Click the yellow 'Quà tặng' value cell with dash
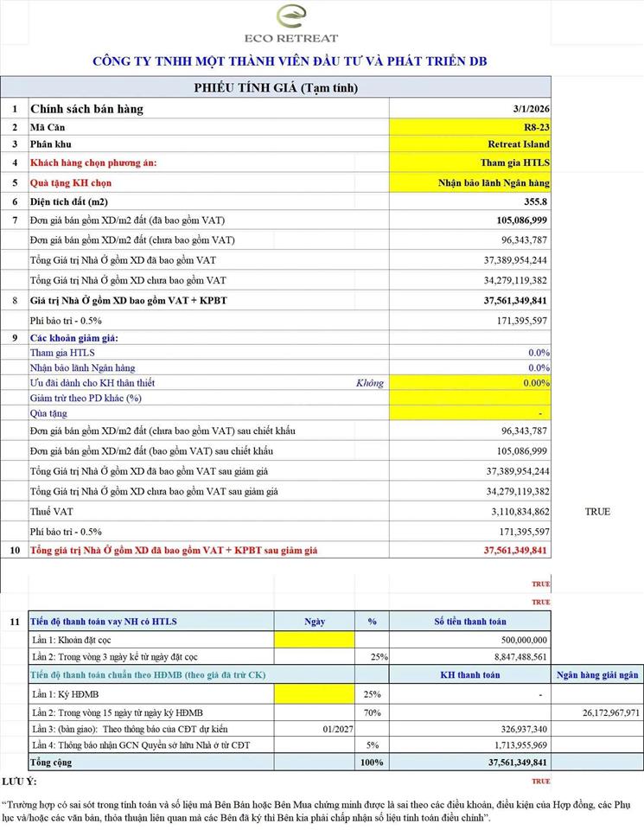 click(470, 413)
